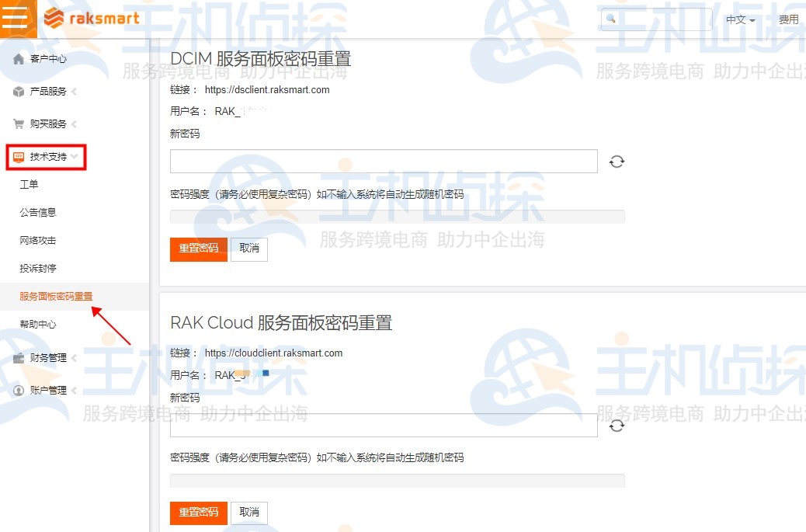Click the RAK Cloud new password field
The width and height of the screenshot is (806, 532).
click(x=383, y=425)
